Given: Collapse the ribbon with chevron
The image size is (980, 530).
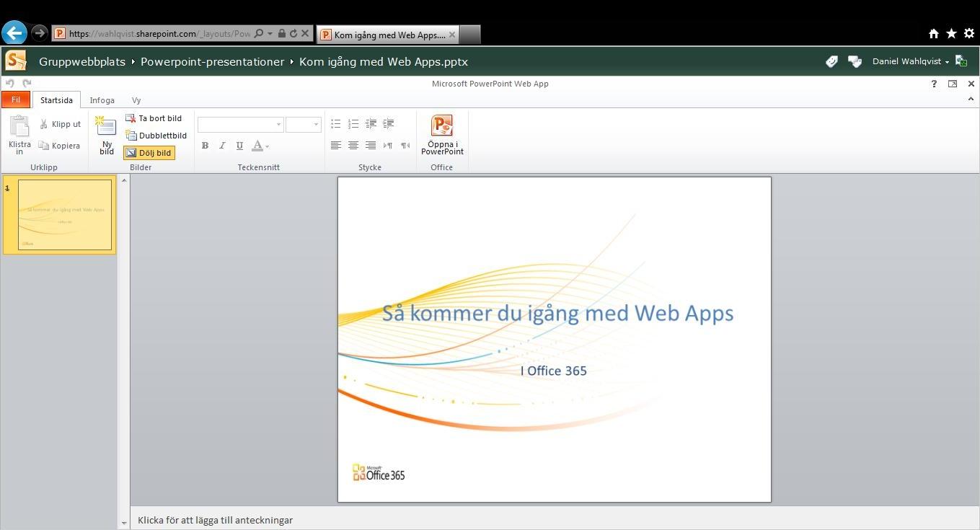Looking at the screenshot, I should 971,100.
